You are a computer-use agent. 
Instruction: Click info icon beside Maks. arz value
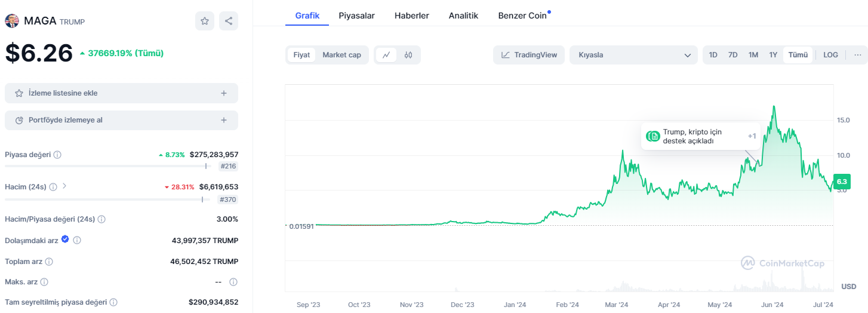(233, 282)
